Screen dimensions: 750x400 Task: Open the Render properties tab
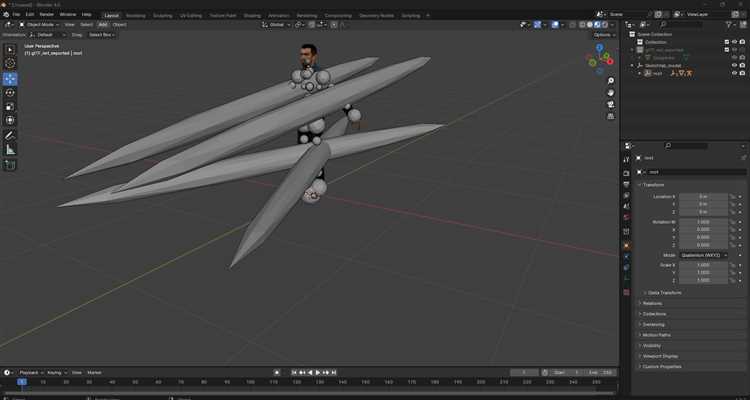coord(627,173)
